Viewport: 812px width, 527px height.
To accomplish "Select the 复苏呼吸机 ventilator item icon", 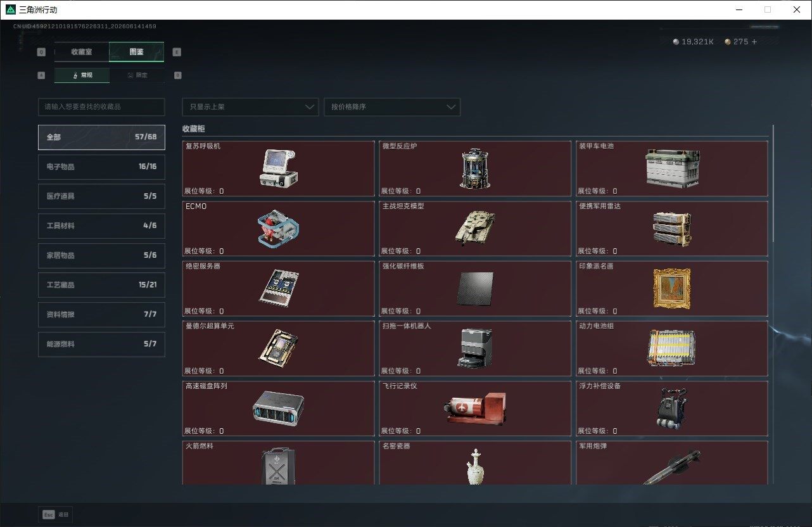I will coord(279,168).
